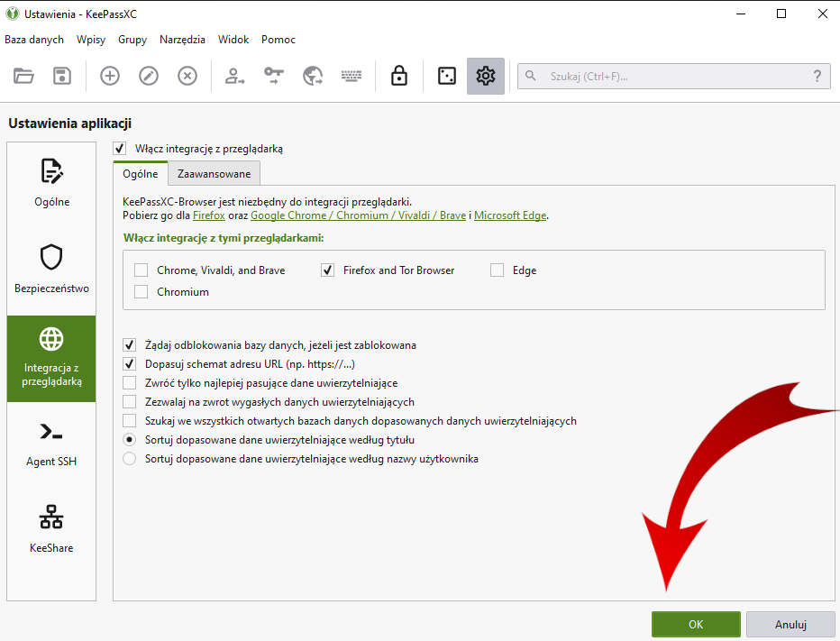Check Zwróć tylko najlepiej pasujące dane
Viewport: 840px width, 641px height.
click(129, 383)
